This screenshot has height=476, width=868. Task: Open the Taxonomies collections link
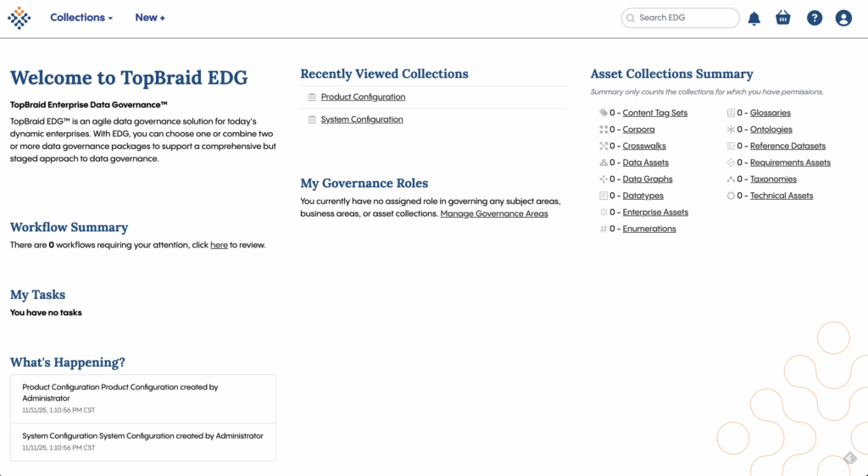click(773, 180)
